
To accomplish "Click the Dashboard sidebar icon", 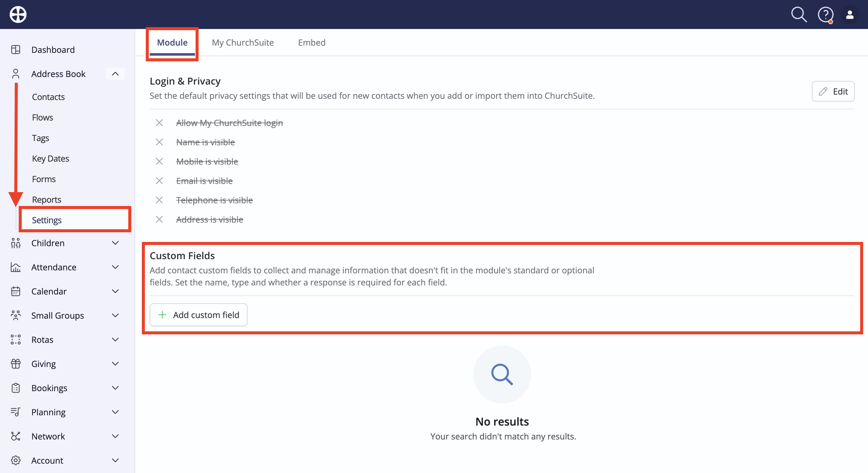I will point(15,50).
